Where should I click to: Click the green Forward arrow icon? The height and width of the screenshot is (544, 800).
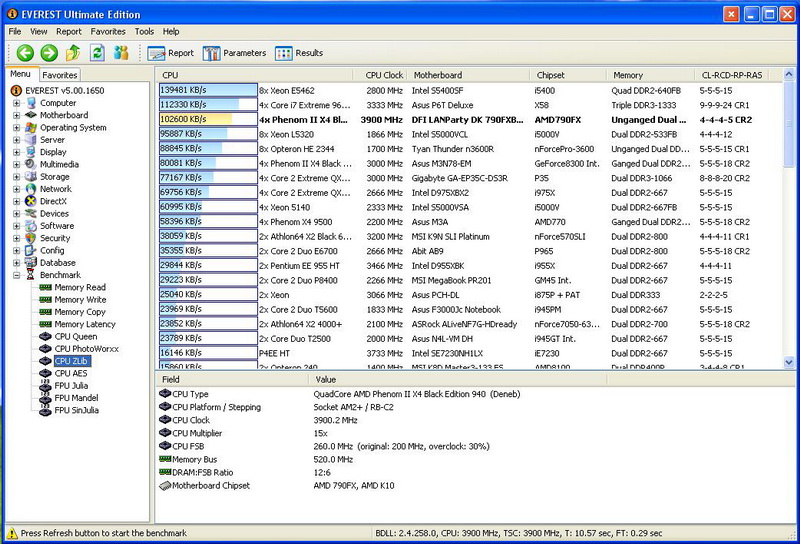[x=49, y=53]
